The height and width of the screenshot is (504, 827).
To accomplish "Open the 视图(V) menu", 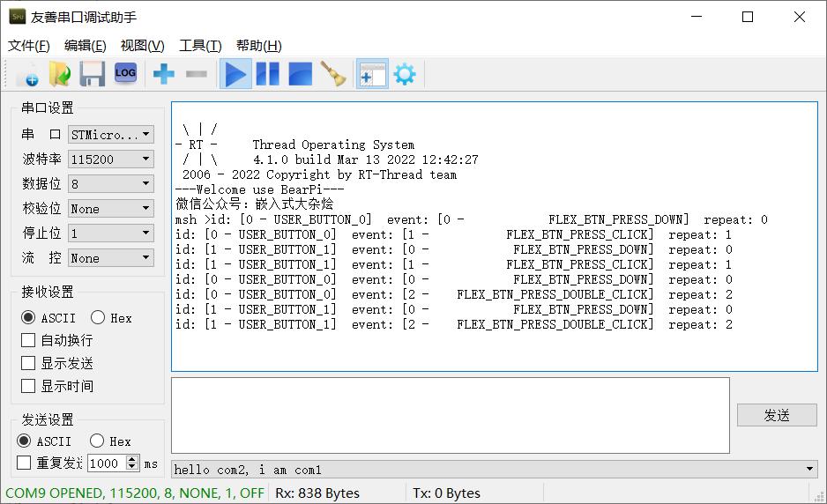I will (x=143, y=46).
